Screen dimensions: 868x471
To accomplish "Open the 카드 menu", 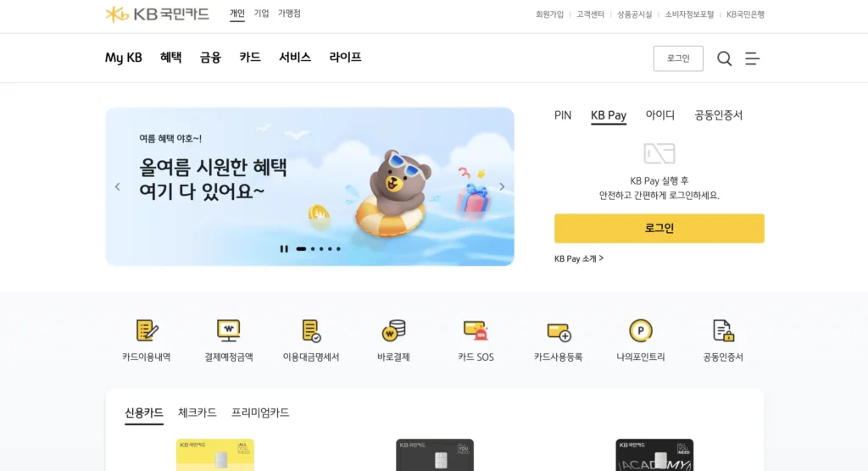I will pyautogui.click(x=250, y=58).
